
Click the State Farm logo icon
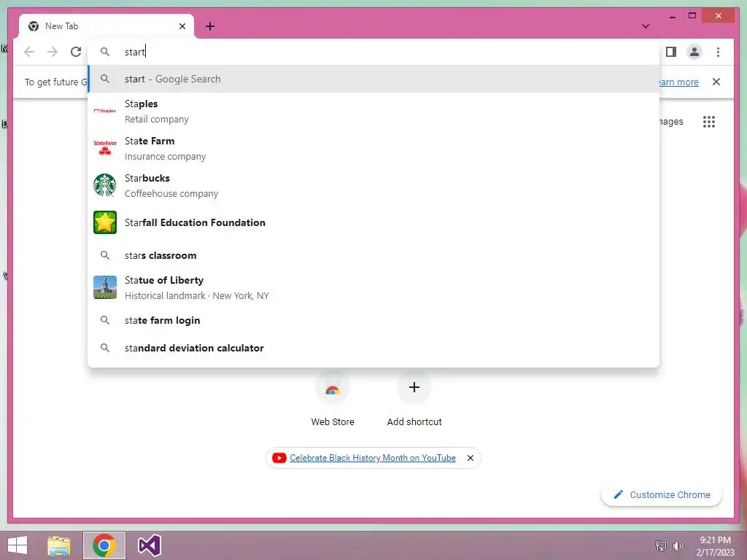[x=105, y=148]
